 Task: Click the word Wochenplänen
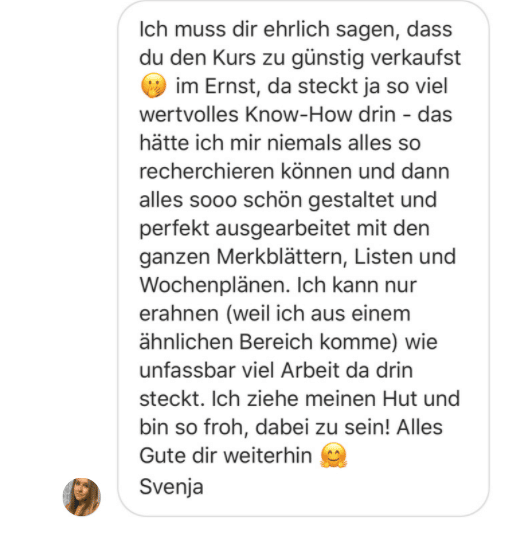[x=215, y=285]
